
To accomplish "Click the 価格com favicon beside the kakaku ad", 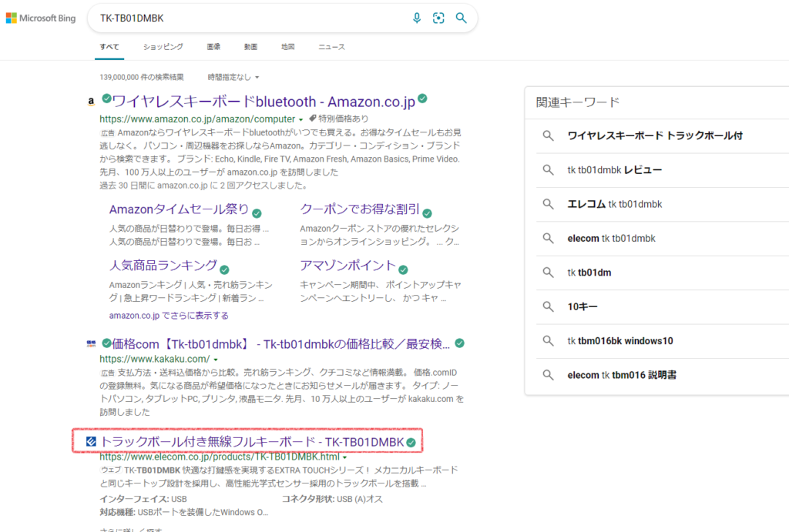I will point(91,344).
